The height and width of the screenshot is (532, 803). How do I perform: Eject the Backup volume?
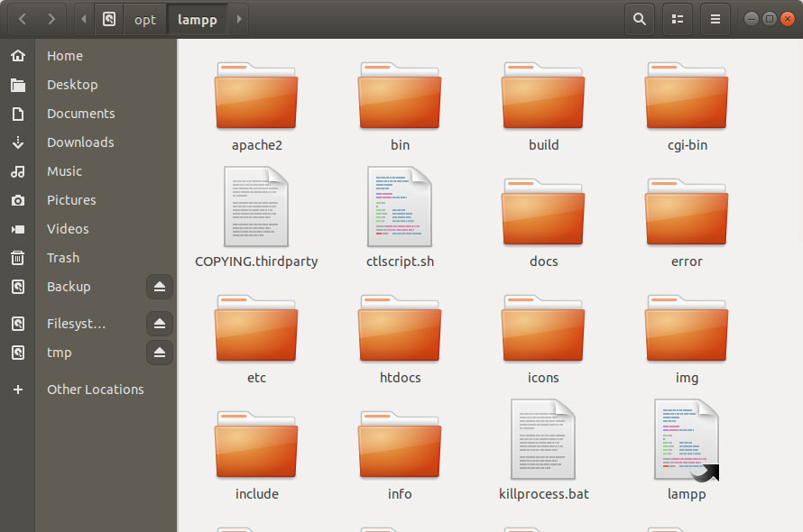click(159, 287)
